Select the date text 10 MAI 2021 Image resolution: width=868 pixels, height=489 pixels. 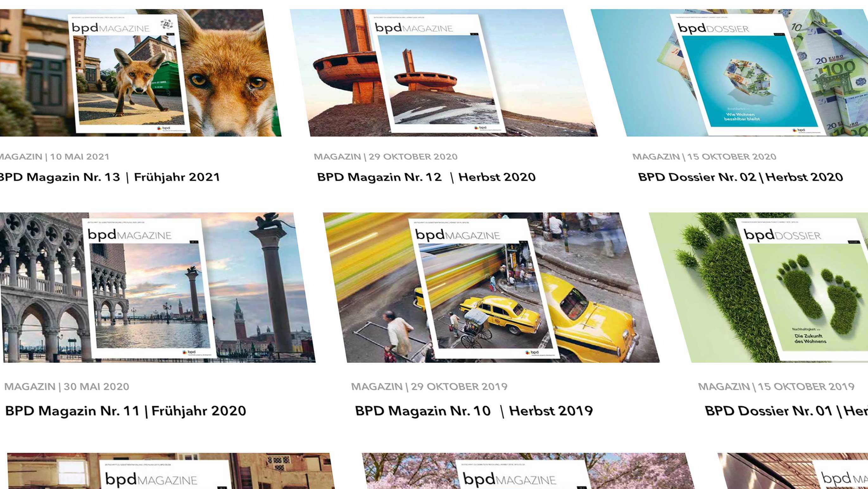(79, 157)
